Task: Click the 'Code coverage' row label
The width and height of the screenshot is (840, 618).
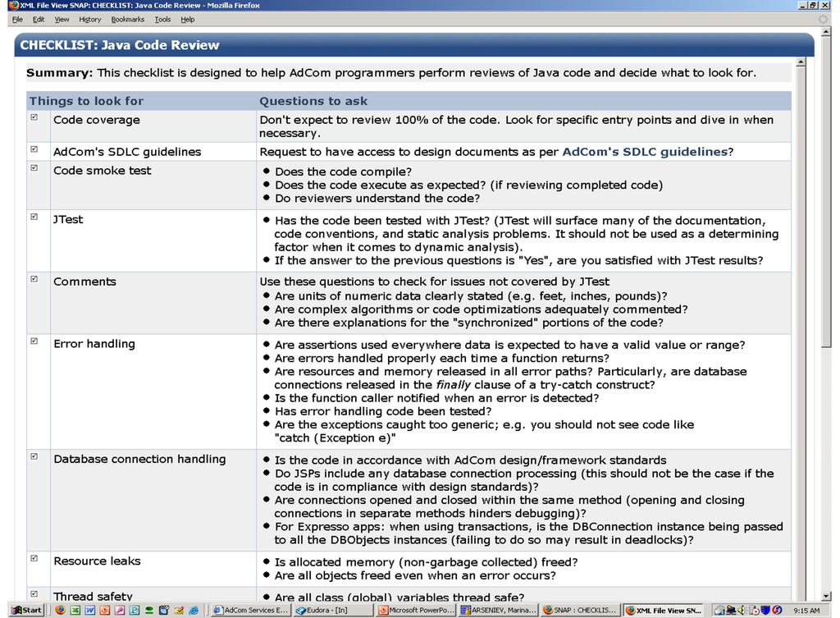Action: (x=97, y=120)
